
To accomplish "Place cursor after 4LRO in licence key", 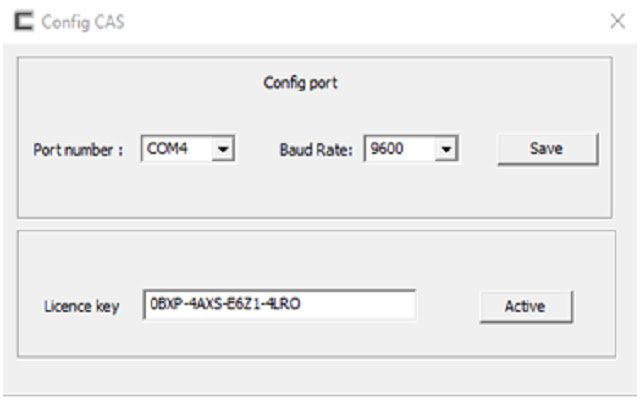I will coord(302,304).
